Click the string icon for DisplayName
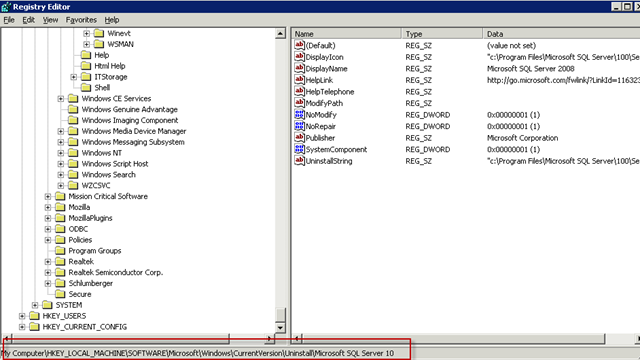The width and height of the screenshot is (640, 360). (x=299, y=68)
